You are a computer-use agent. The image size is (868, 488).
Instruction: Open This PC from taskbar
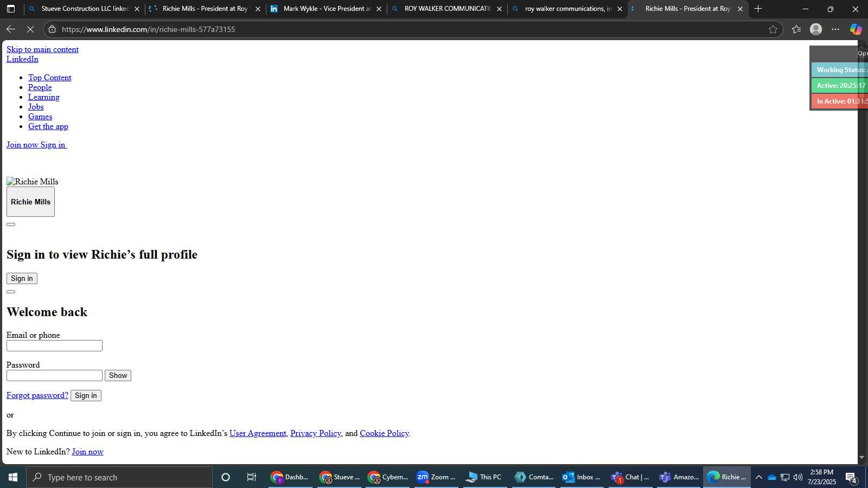point(484,477)
